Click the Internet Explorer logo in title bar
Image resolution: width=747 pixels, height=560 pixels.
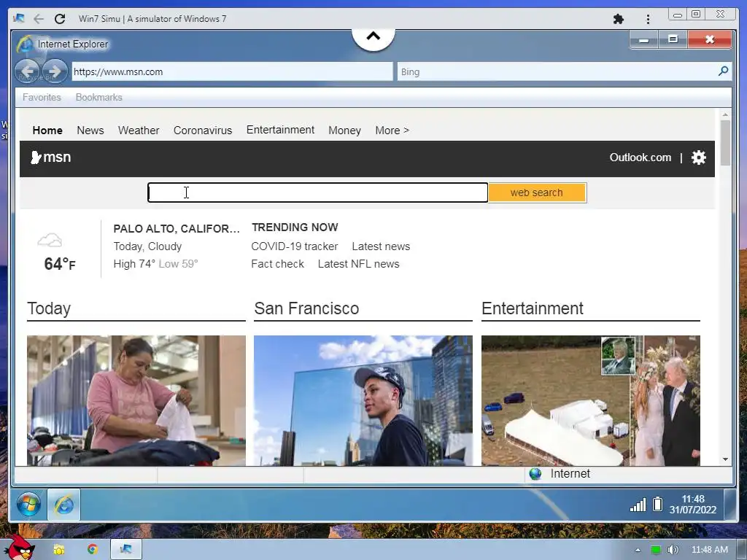(x=25, y=44)
